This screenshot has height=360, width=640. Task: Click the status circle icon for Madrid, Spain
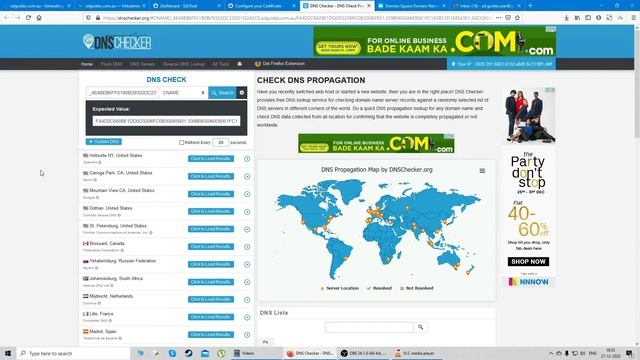point(247,335)
